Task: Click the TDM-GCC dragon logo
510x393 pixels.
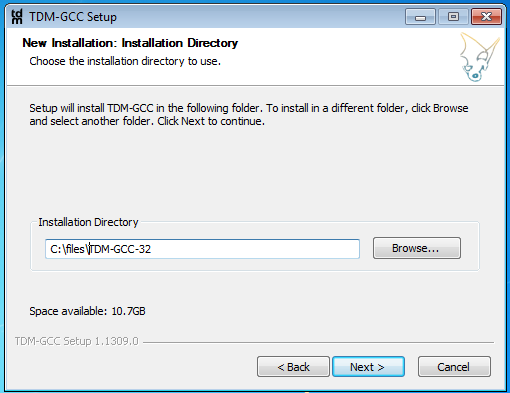Action: pyautogui.click(x=479, y=57)
